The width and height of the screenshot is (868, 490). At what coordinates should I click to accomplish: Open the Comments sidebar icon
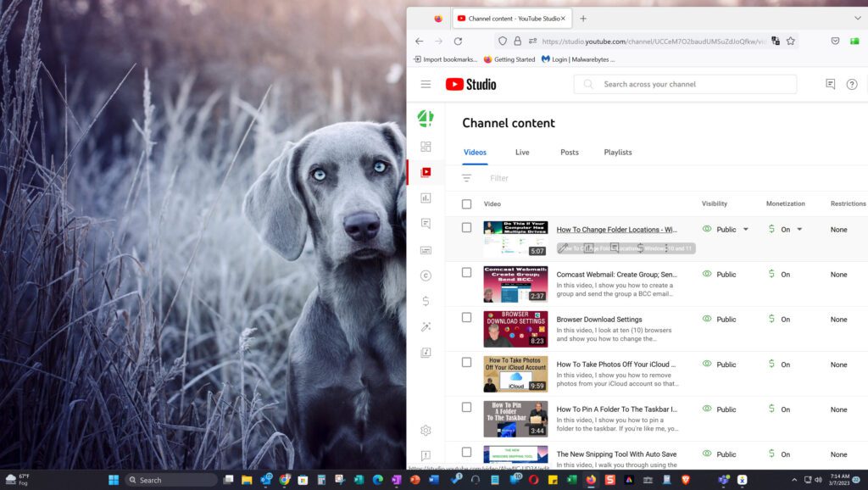[x=426, y=224]
